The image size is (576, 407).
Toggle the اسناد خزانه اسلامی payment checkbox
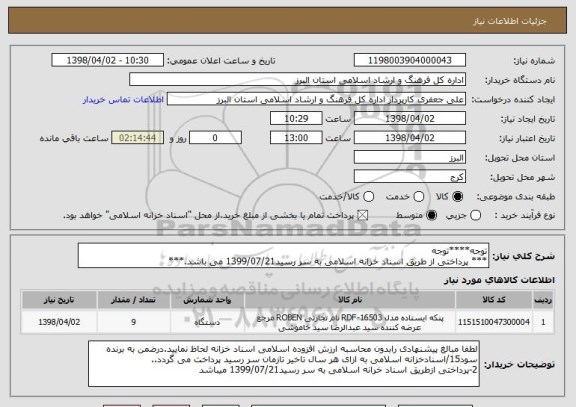tap(363, 215)
